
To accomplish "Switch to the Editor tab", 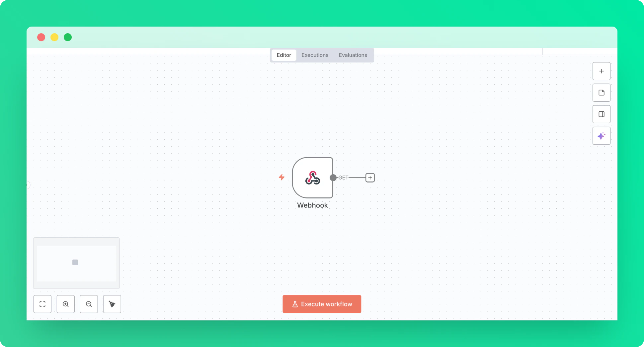I will click(x=284, y=55).
